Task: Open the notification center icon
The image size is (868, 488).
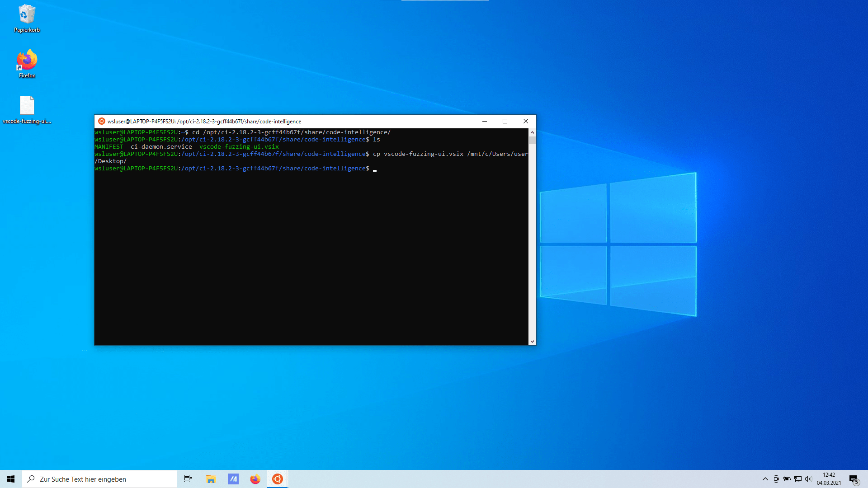Action: coord(854,479)
